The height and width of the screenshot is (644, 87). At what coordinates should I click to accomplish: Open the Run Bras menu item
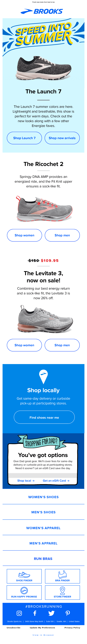[x=43, y=559]
